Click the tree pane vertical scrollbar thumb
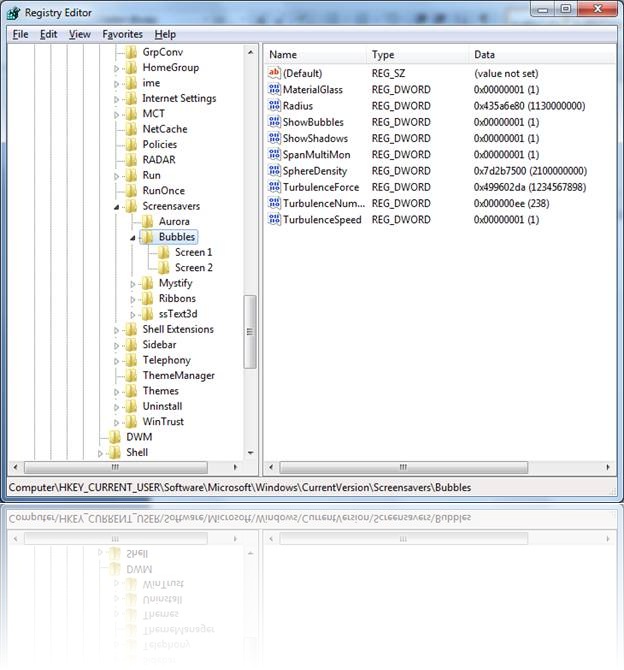Image resolution: width=624 pixels, height=670 pixels. click(x=250, y=332)
